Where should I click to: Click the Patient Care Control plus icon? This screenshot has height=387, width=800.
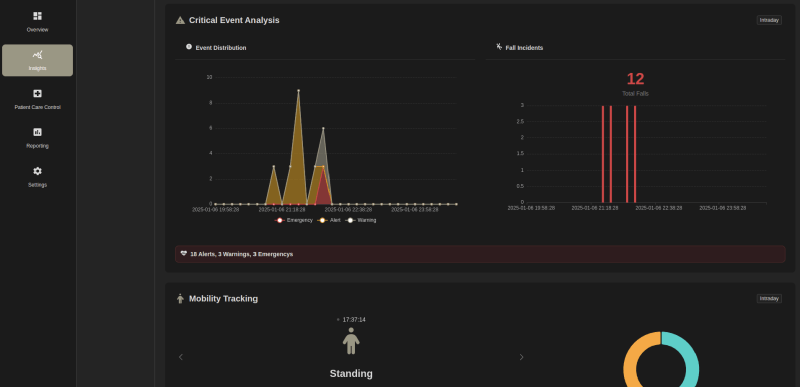[x=37, y=93]
